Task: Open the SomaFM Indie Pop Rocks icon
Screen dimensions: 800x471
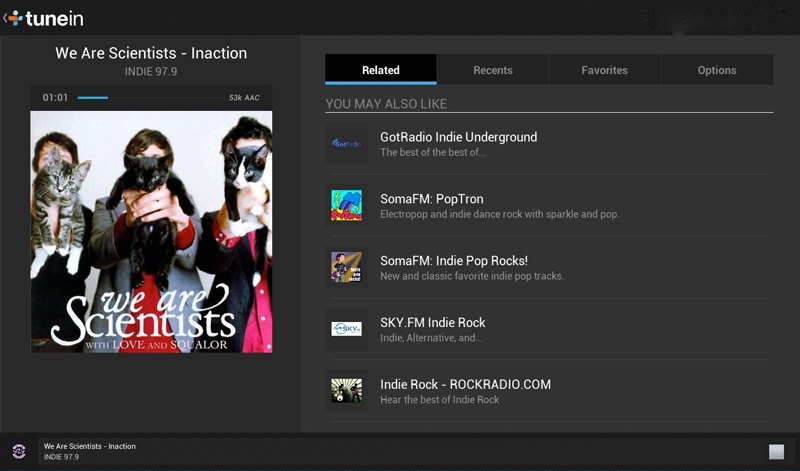Action: pos(346,267)
